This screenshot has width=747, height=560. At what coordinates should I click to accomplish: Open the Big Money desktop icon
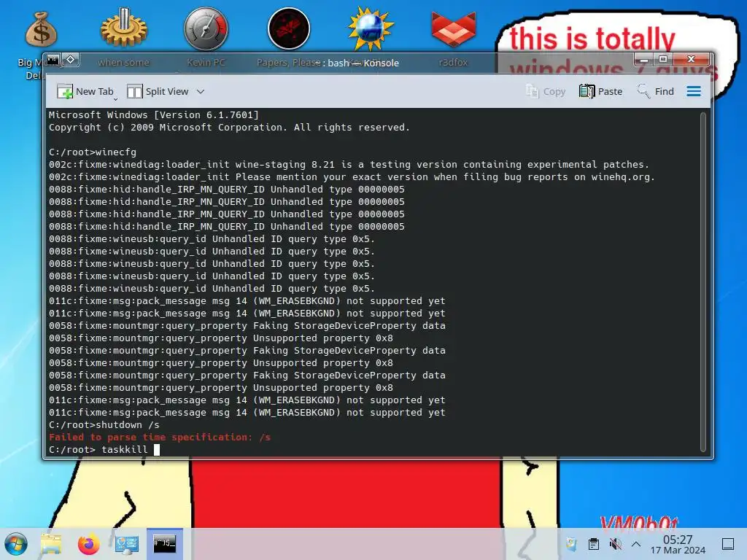41,30
